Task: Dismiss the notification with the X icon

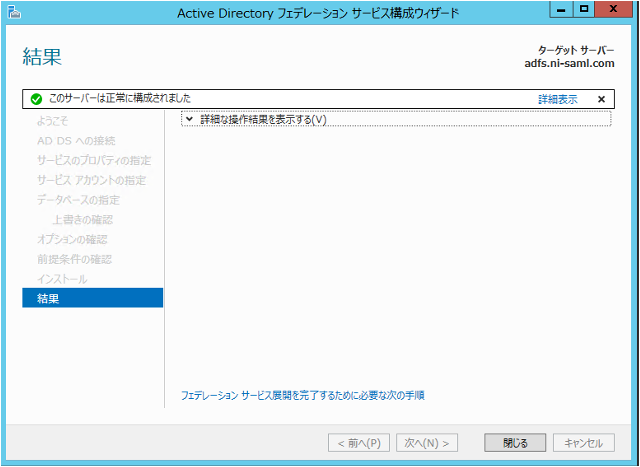Action: click(601, 99)
